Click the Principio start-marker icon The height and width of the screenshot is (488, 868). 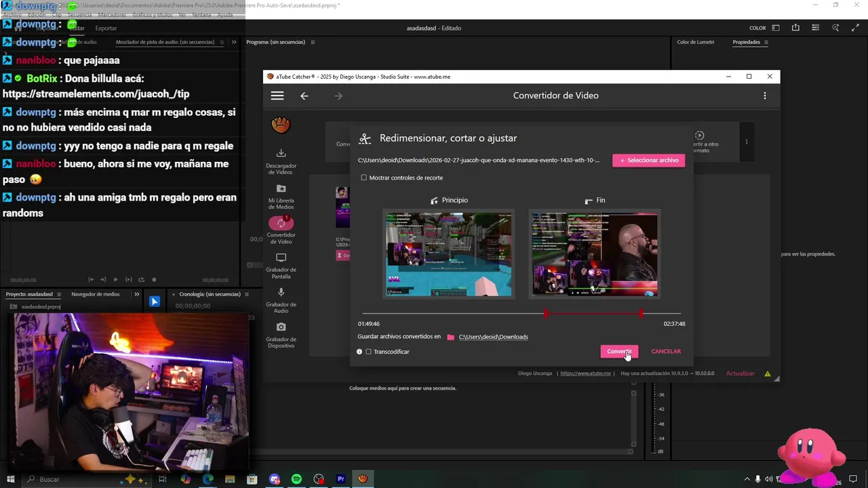pos(434,201)
